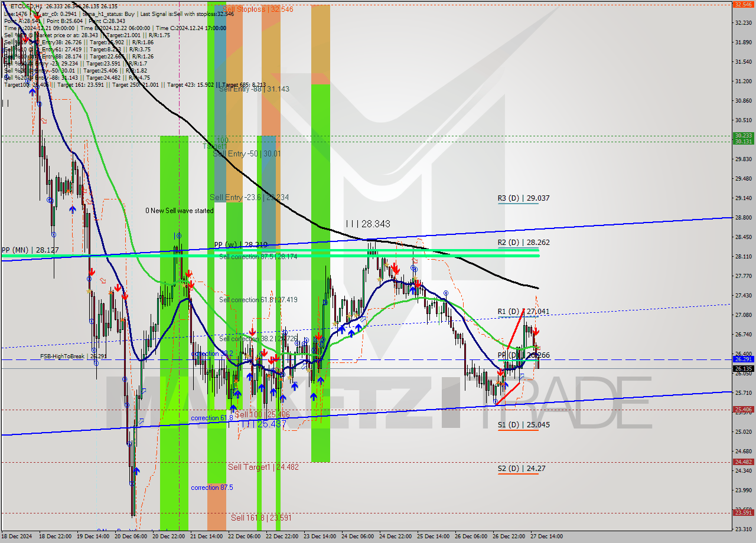Select the R1 (D) | 27.041 resistance label
756x543 pixels.
click(523, 311)
